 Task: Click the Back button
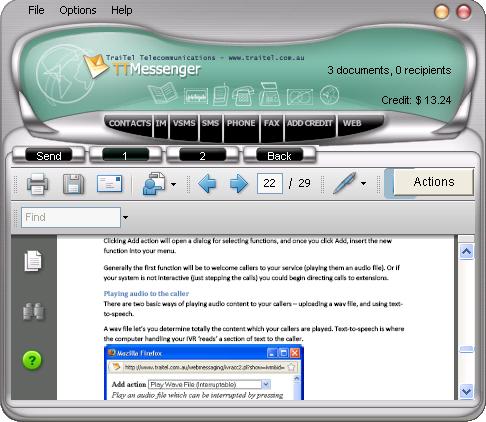(x=279, y=156)
